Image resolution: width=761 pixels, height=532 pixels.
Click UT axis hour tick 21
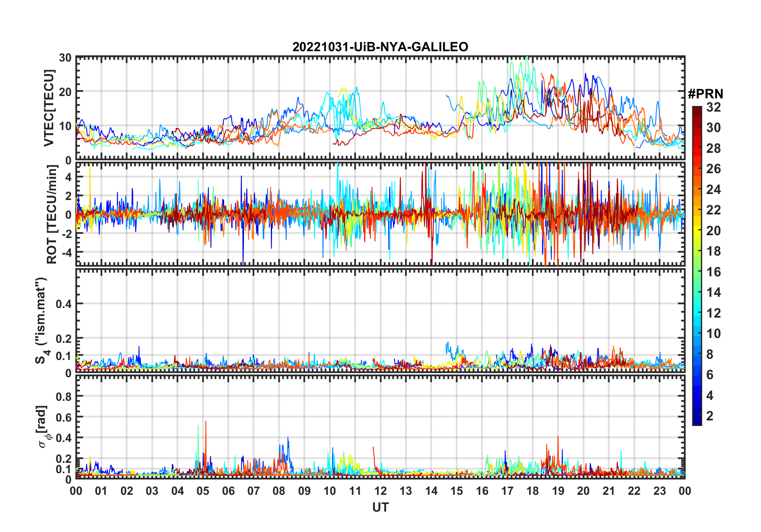(x=609, y=491)
